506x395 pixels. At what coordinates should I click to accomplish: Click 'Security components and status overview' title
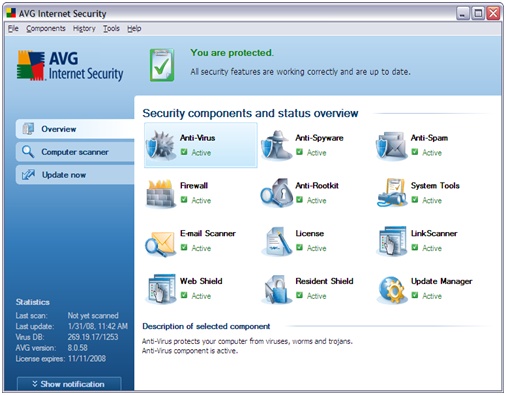pos(250,113)
